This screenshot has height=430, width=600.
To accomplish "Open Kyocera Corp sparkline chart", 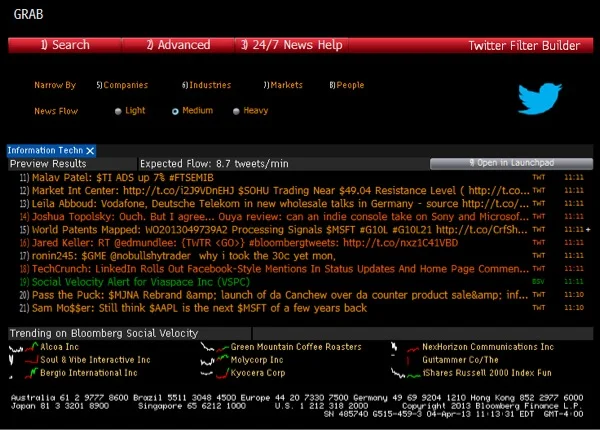I will click(x=214, y=373).
